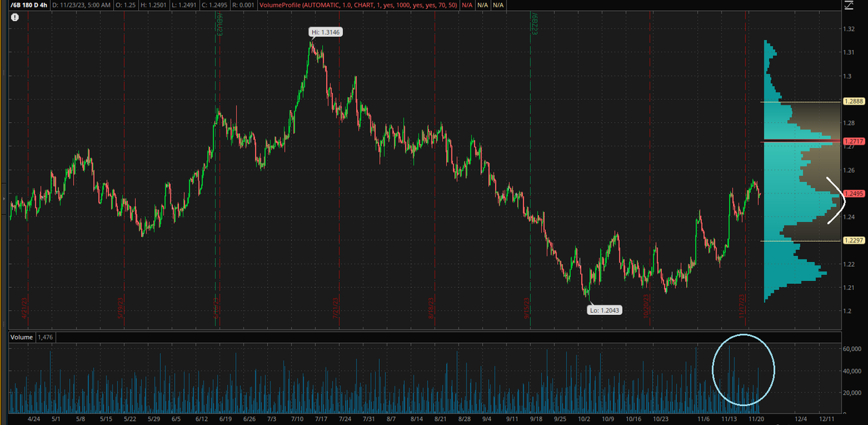Click the 4/24 date on the time axis

34,419
